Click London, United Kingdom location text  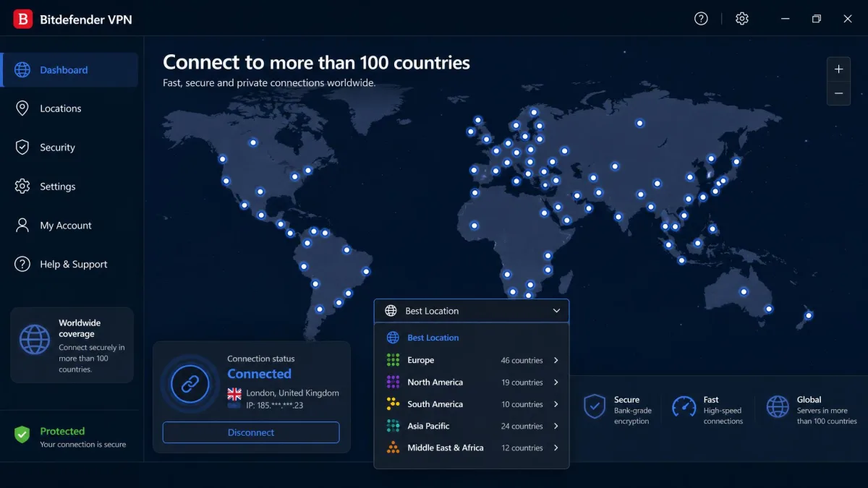point(293,393)
